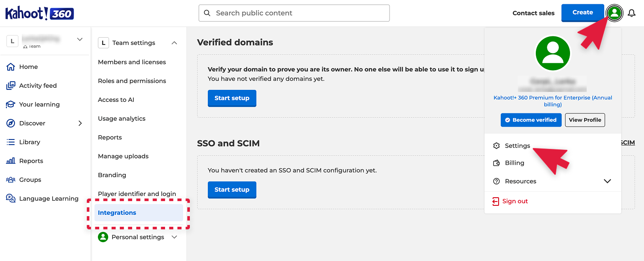Select the Integrations item
Viewport: 644px width, 261px height.
[x=139, y=213]
